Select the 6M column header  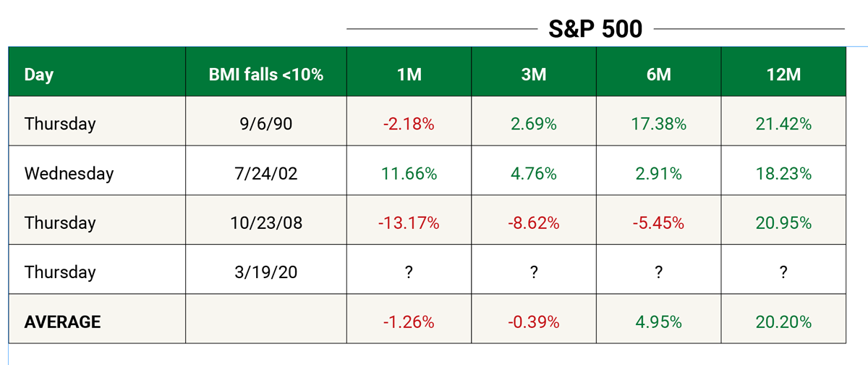(x=658, y=75)
